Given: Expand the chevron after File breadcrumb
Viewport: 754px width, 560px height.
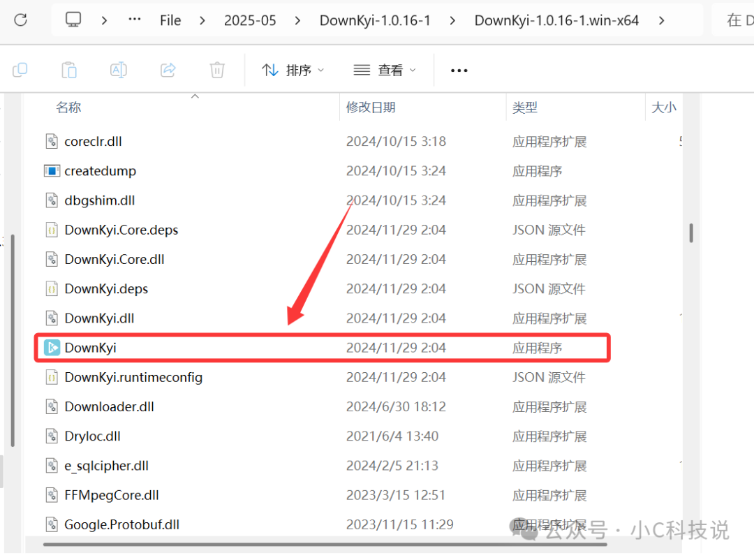Looking at the screenshot, I should click(x=202, y=20).
